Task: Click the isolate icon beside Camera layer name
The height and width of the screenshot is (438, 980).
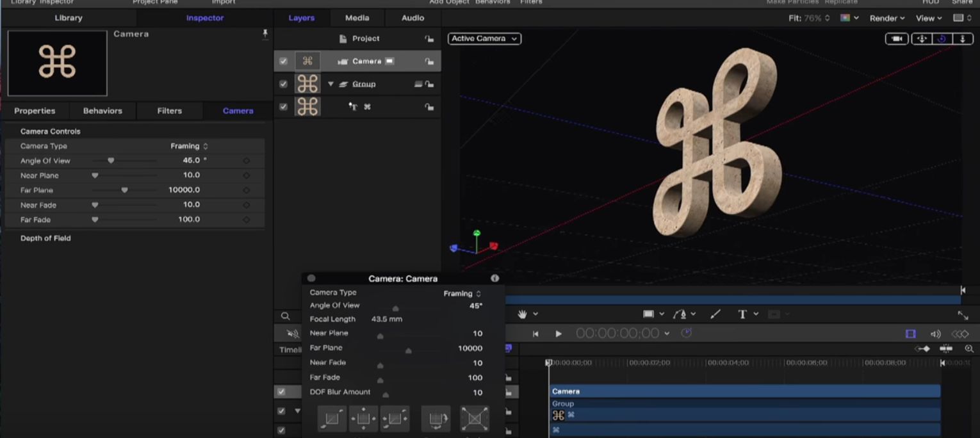Action: [x=389, y=61]
